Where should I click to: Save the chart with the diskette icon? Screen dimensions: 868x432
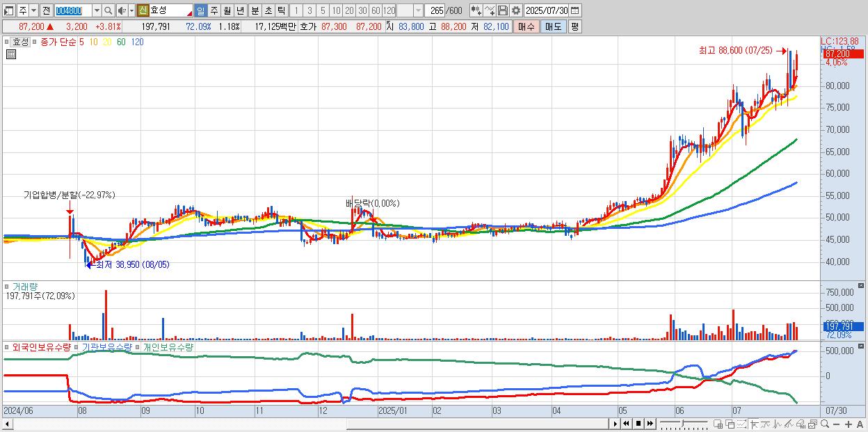tap(503, 10)
